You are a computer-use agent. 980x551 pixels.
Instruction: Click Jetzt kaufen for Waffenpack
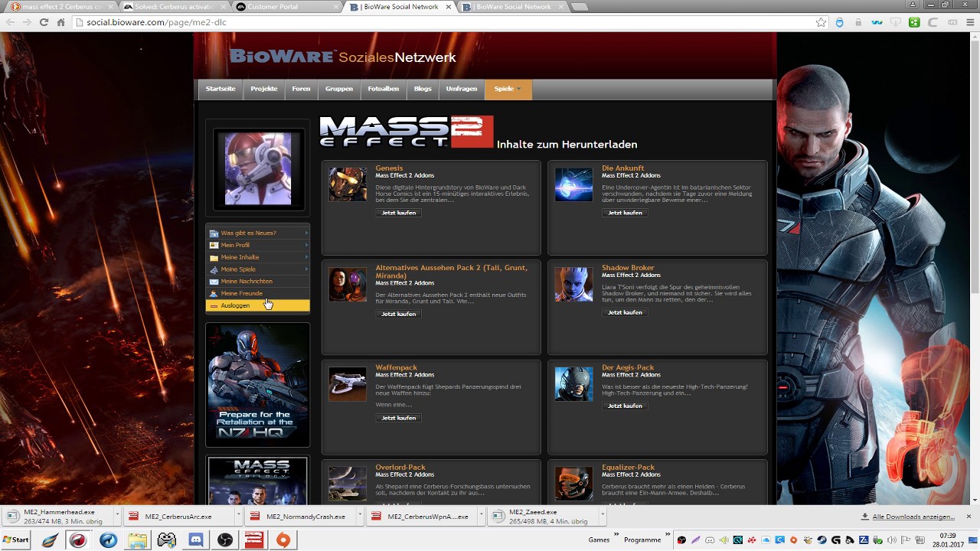click(x=399, y=418)
